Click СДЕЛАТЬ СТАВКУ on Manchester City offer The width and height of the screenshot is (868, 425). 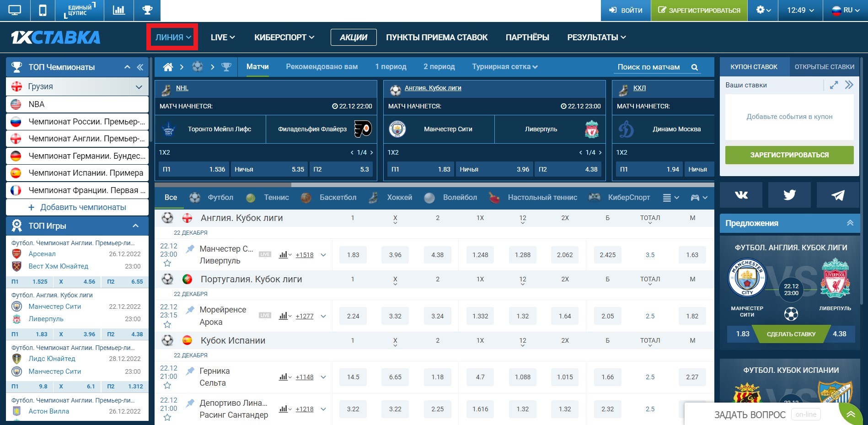tap(791, 334)
